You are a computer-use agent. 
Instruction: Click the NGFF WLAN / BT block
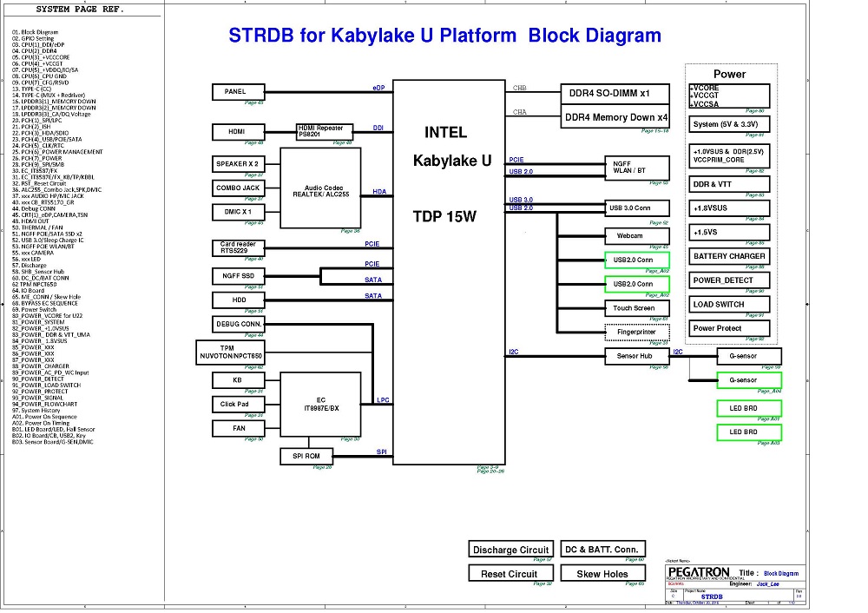636,168
